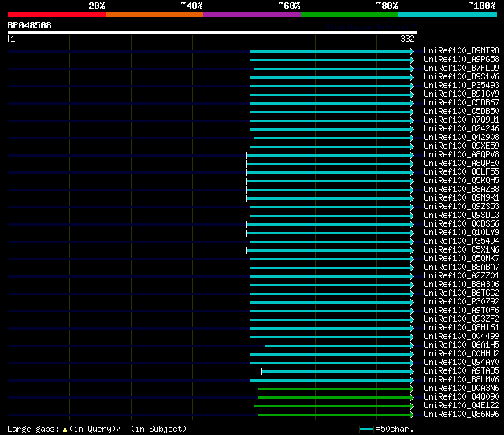
Task: Click UniRef100_Q10LY9 label
Action: click(461, 233)
